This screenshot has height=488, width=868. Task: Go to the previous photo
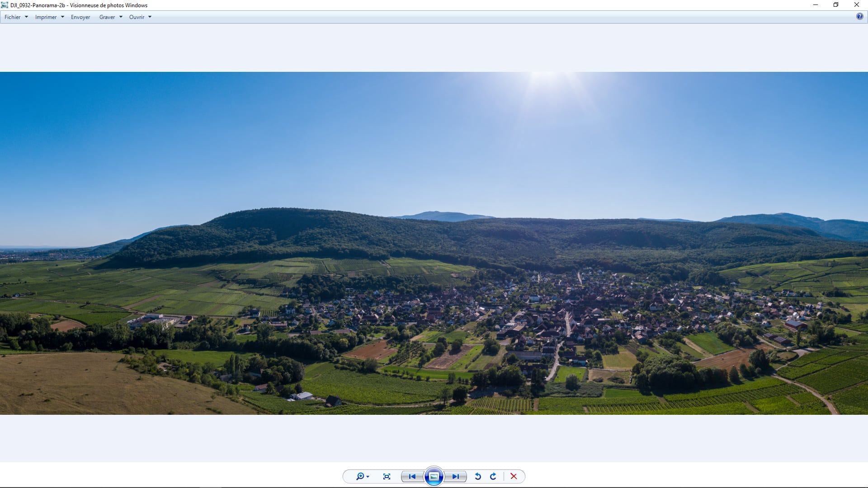point(412,476)
